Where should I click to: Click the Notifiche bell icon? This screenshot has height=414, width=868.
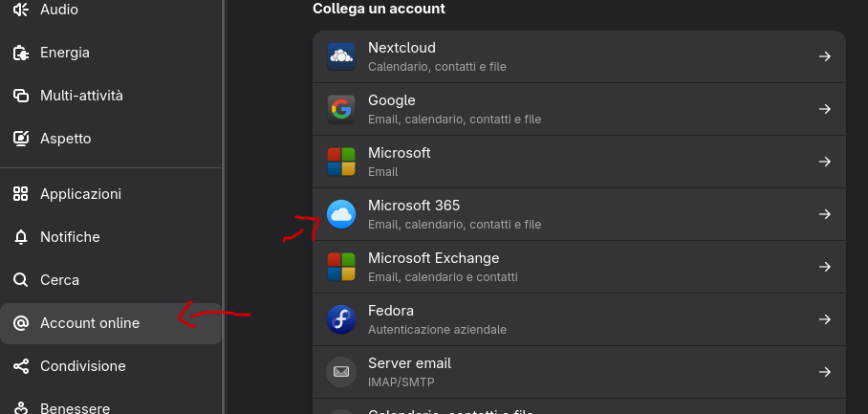tap(21, 237)
